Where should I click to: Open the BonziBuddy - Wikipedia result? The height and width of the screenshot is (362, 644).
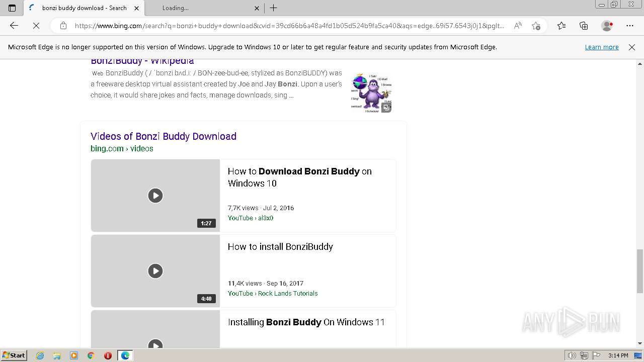(142, 61)
